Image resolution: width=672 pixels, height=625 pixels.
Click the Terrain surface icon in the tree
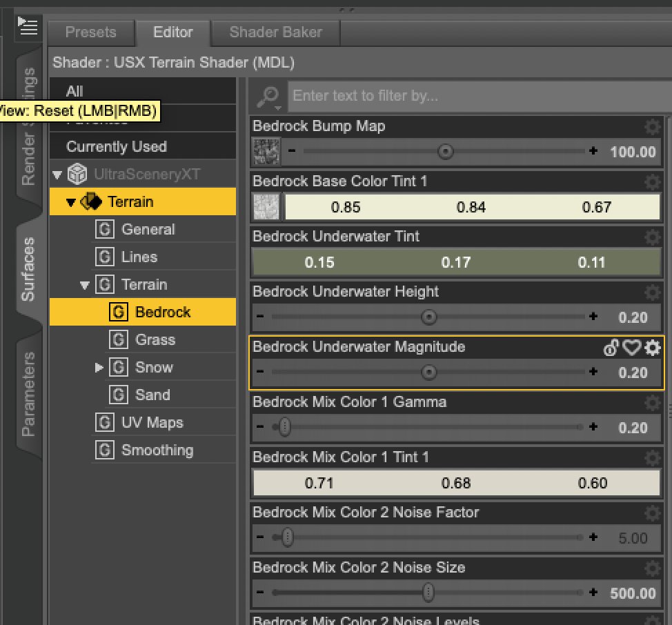click(x=91, y=201)
